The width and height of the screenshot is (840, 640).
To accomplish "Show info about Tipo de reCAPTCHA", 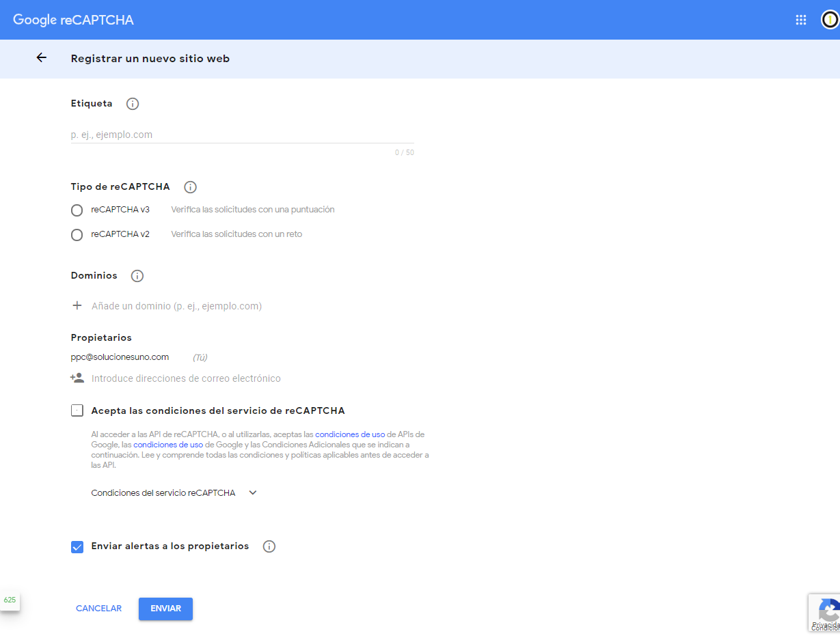I will 191,187.
